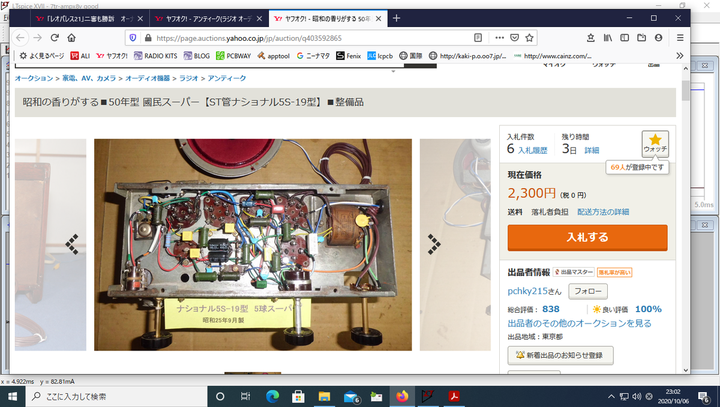
Task: Show the next product photo
Action: (434, 243)
